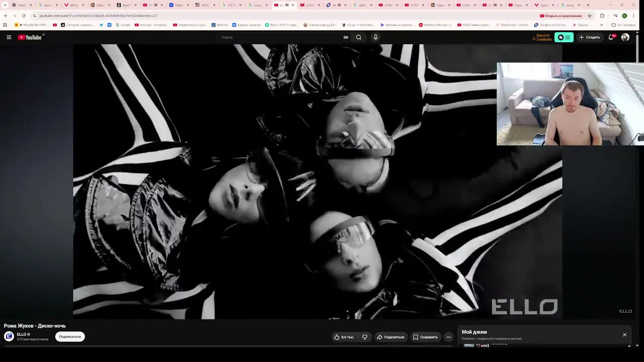Viewport: 644px width, 362px height.
Task: Open the ICCup bookmark
Action: pyautogui.click(x=358, y=25)
